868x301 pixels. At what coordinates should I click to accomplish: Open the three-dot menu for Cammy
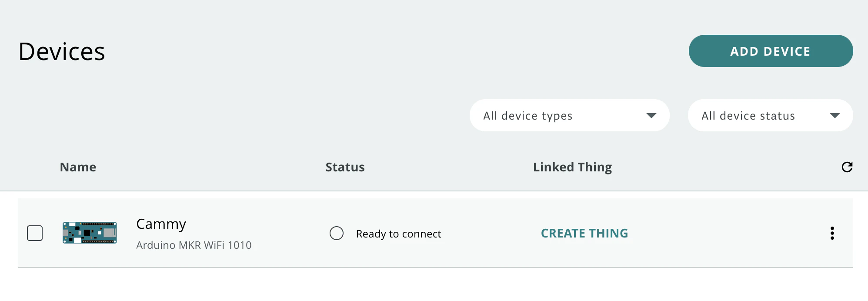click(x=832, y=233)
